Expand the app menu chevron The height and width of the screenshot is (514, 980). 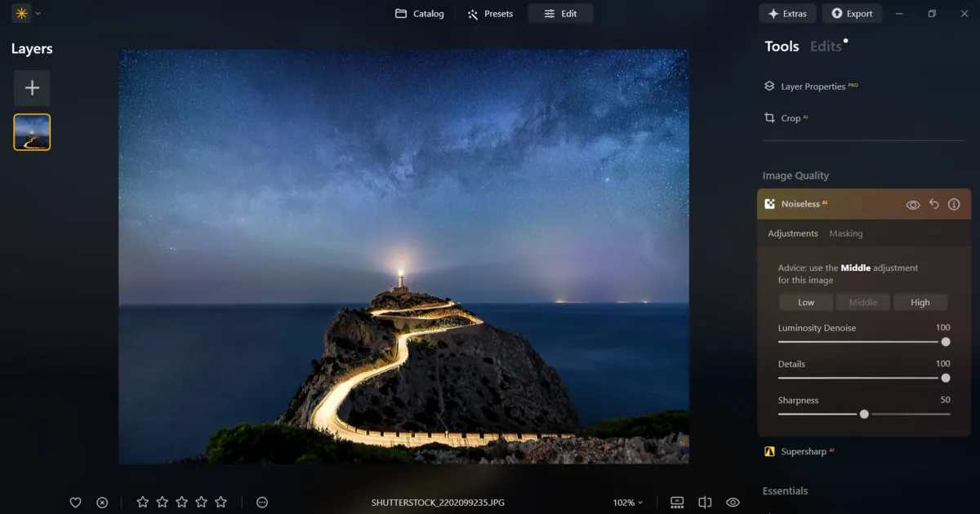[x=36, y=13]
